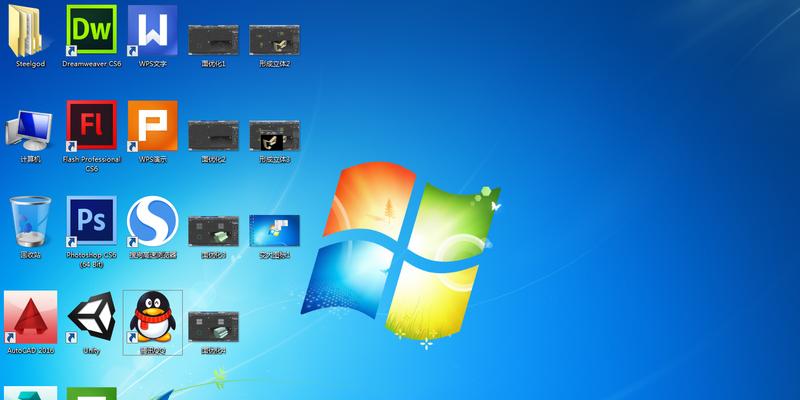This screenshot has height=400, width=800.
Task: Select the 计算机 computer icon
Action: click(30, 130)
